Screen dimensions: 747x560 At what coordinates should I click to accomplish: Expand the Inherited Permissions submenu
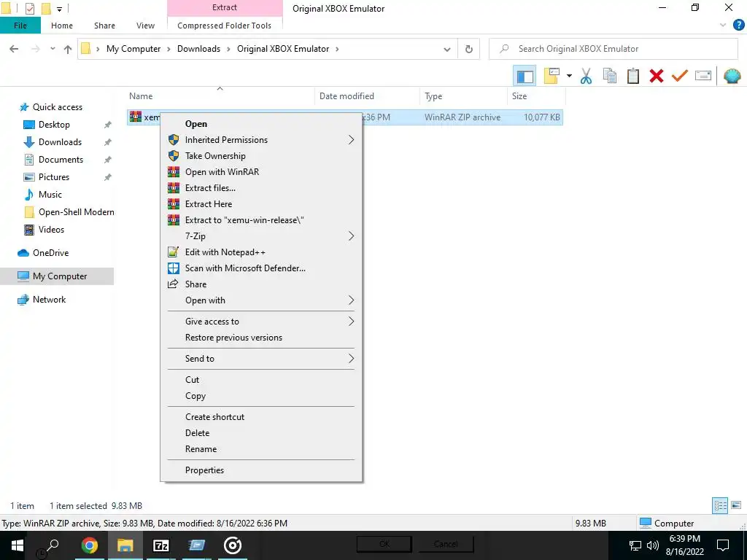coord(261,140)
